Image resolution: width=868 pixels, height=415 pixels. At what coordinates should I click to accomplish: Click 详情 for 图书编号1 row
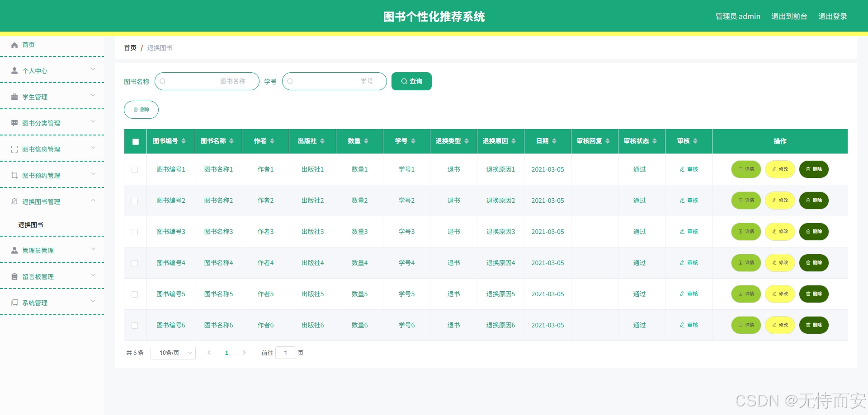click(746, 169)
